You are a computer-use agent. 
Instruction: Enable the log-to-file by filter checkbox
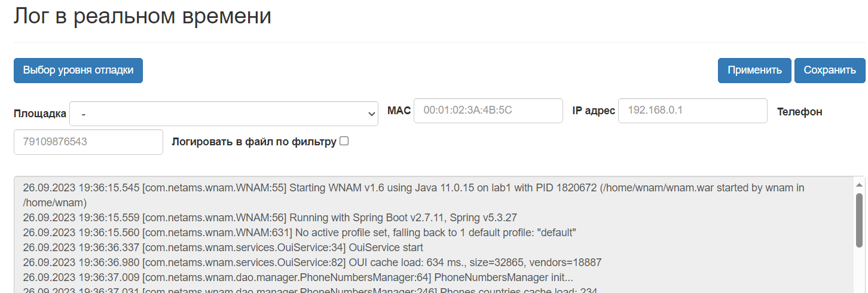tap(344, 142)
